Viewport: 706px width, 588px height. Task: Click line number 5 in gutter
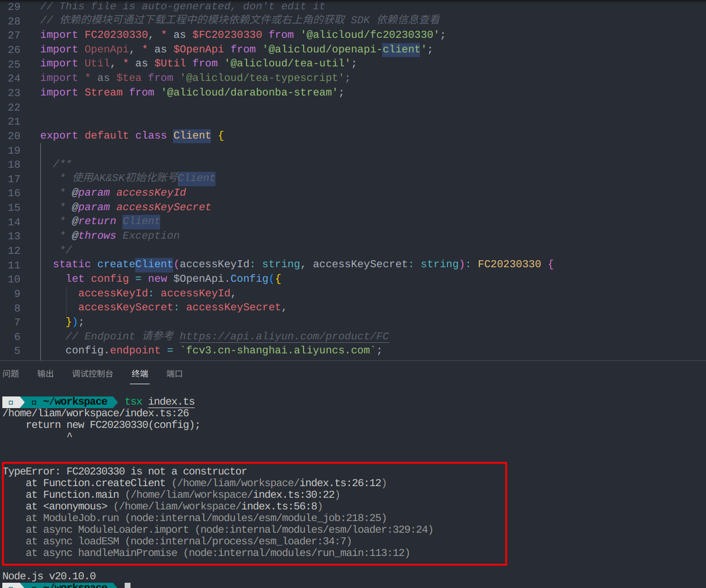(17, 350)
